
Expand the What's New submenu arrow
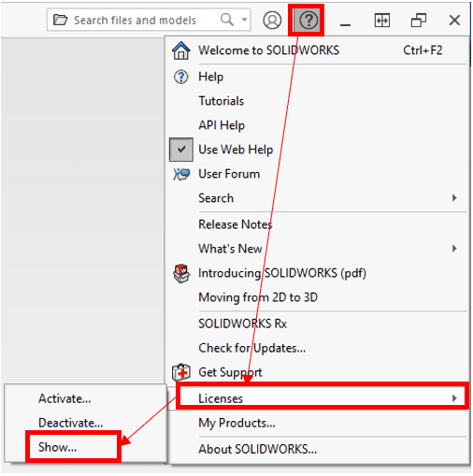(x=454, y=249)
